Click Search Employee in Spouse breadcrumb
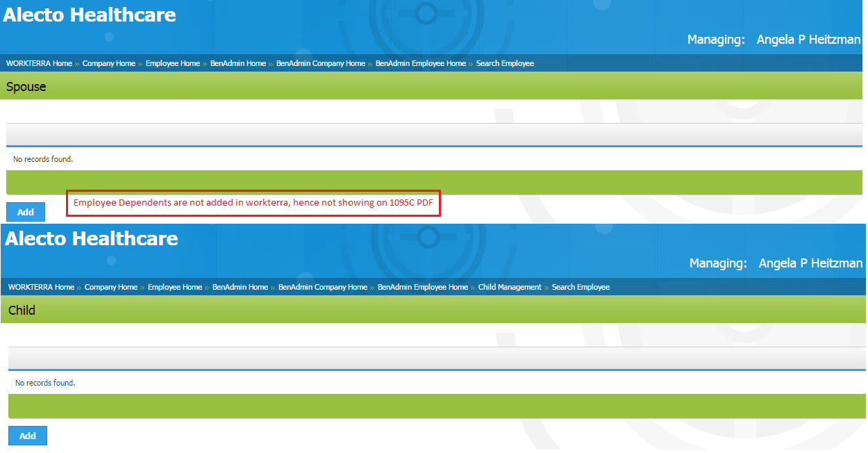 click(x=505, y=63)
